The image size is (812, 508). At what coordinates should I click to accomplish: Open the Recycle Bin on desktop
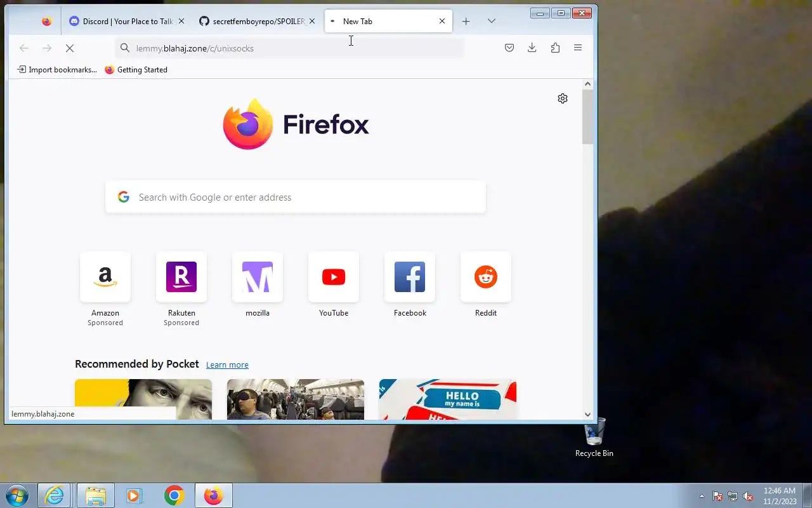[594, 438]
